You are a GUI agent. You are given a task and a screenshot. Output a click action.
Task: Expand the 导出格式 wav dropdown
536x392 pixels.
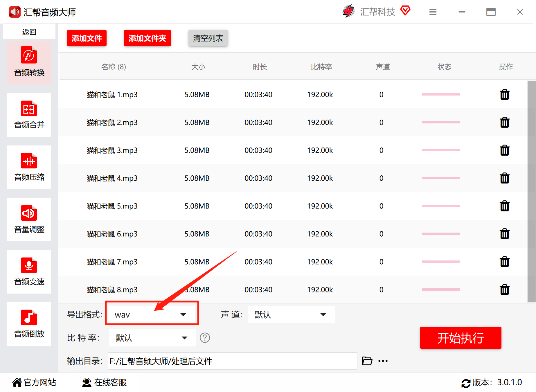152,314
